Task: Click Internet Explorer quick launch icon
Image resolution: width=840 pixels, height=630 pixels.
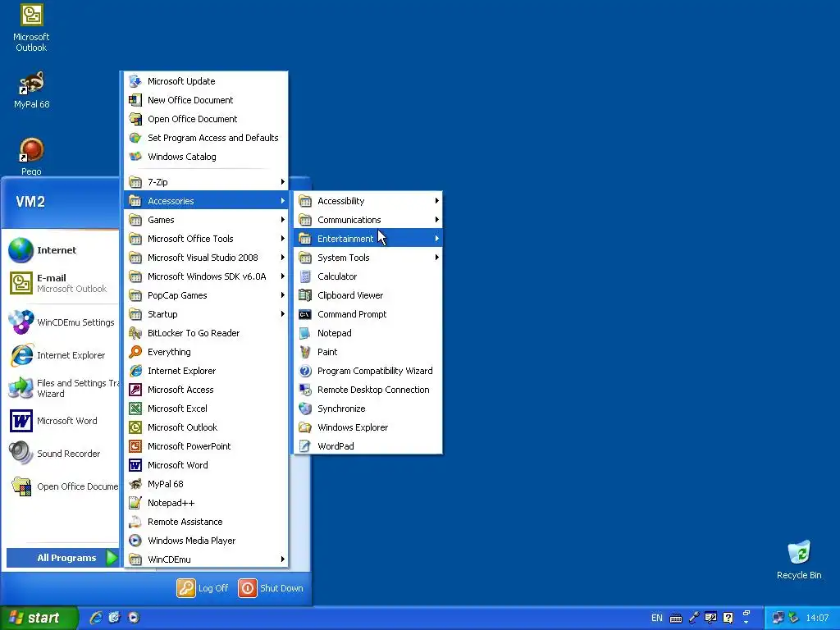Action: pos(96,618)
